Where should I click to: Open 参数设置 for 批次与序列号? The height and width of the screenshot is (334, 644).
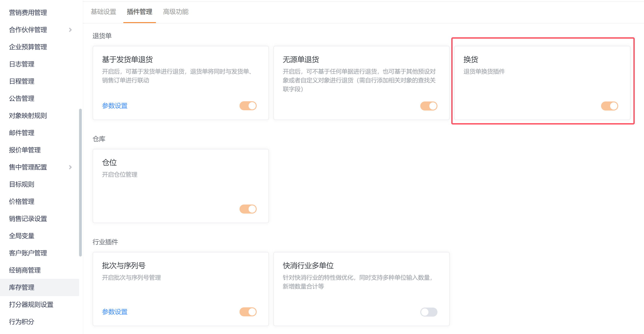click(x=115, y=312)
